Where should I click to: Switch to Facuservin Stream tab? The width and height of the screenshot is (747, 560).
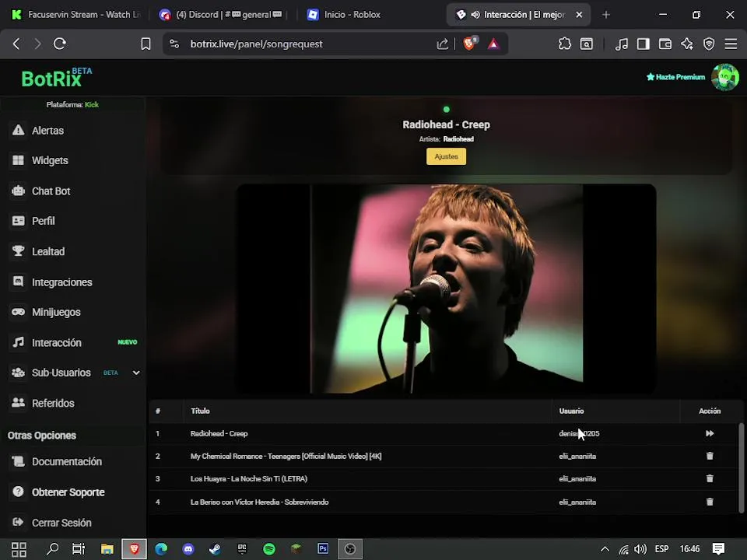pyautogui.click(x=76, y=15)
